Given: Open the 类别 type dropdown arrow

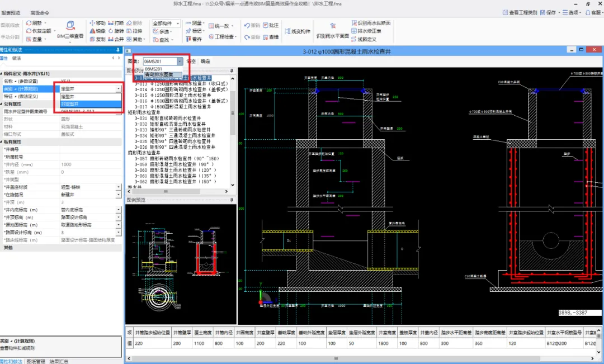Looking at the screenshot, I should click(x=119, y=89).
